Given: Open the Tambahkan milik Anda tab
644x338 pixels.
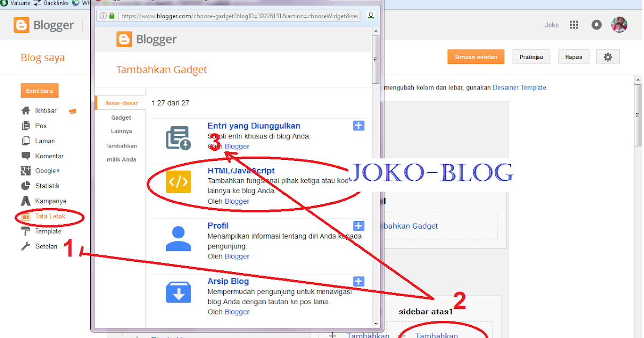Looking at the screenshot, I should (121, 152).
